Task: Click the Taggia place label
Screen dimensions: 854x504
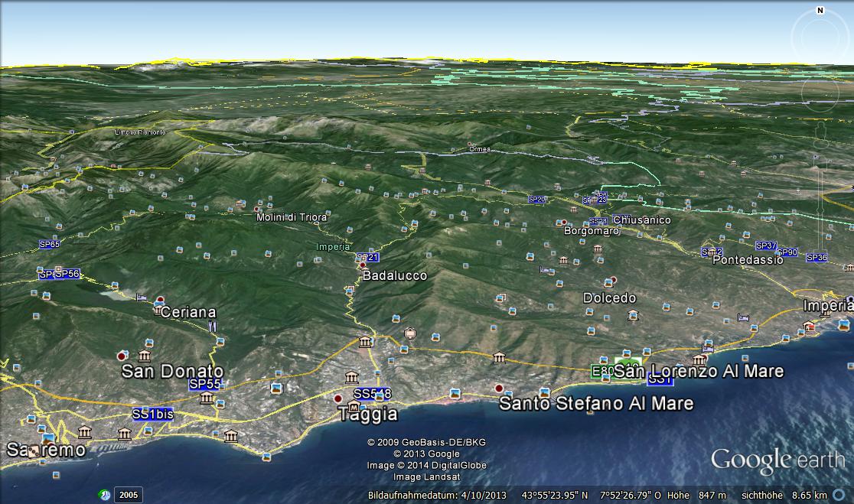Action: coord(368,415)
